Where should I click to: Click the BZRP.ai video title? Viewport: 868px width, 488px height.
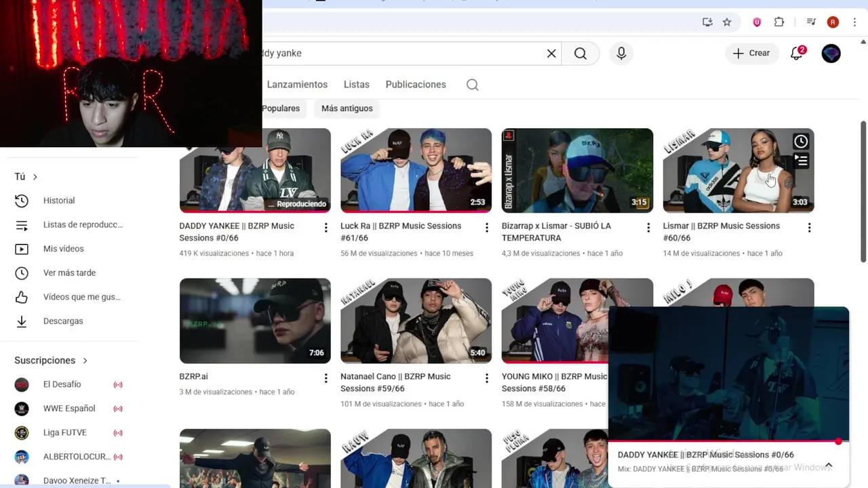(193, 376)
